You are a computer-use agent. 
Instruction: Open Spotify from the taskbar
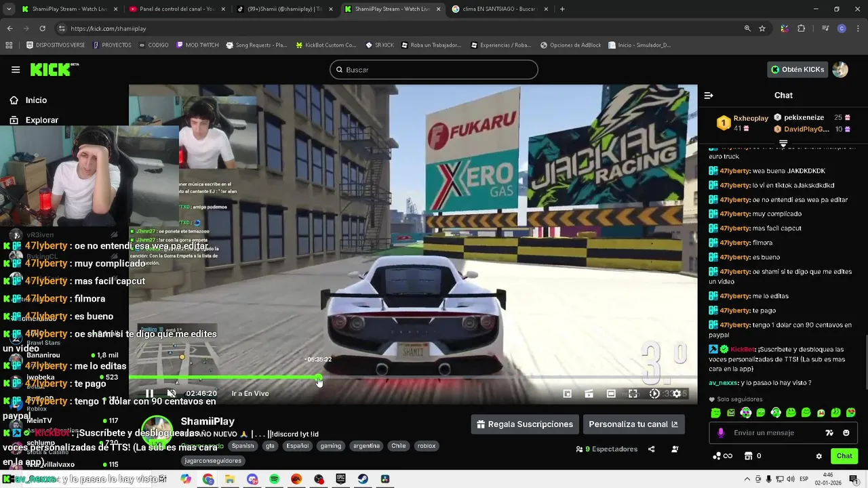275,479
